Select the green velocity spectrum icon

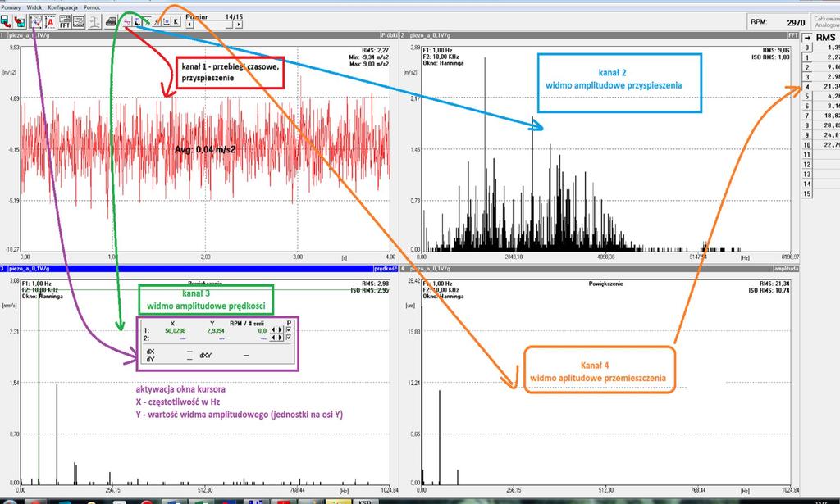click(147, 21)
